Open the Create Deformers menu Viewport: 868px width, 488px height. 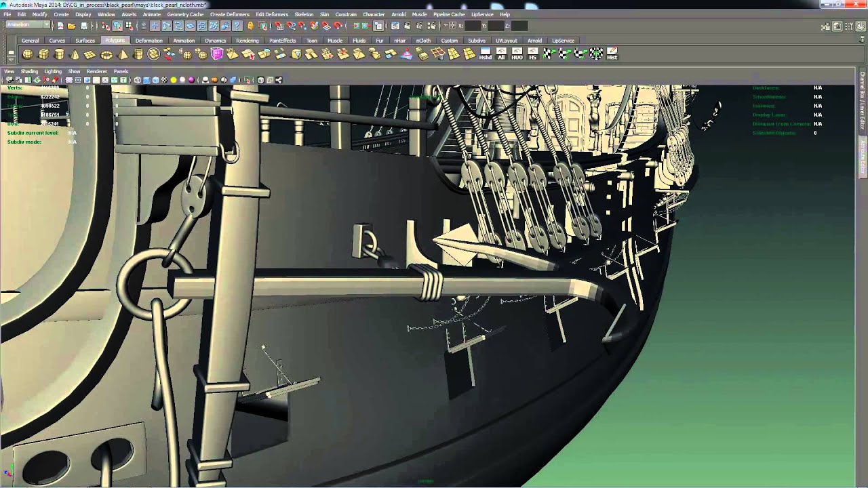coord(230,14)
